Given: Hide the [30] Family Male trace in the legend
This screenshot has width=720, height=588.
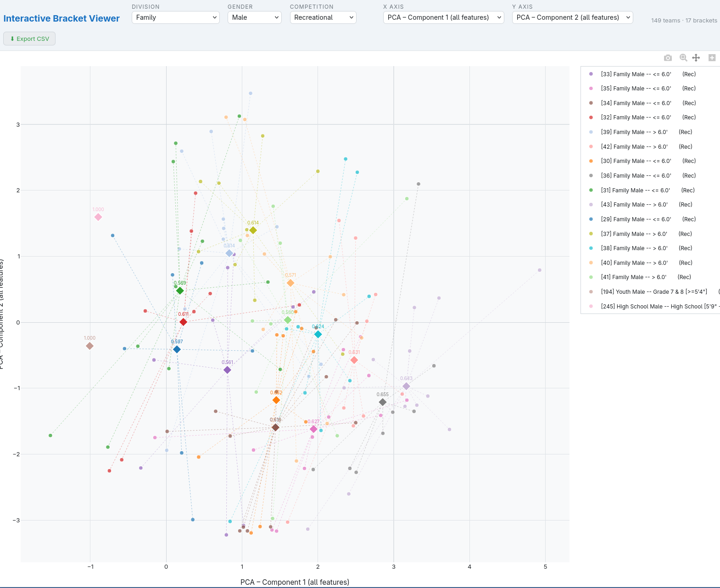Looking at the screenshot, I should click(x=651, y=161).
